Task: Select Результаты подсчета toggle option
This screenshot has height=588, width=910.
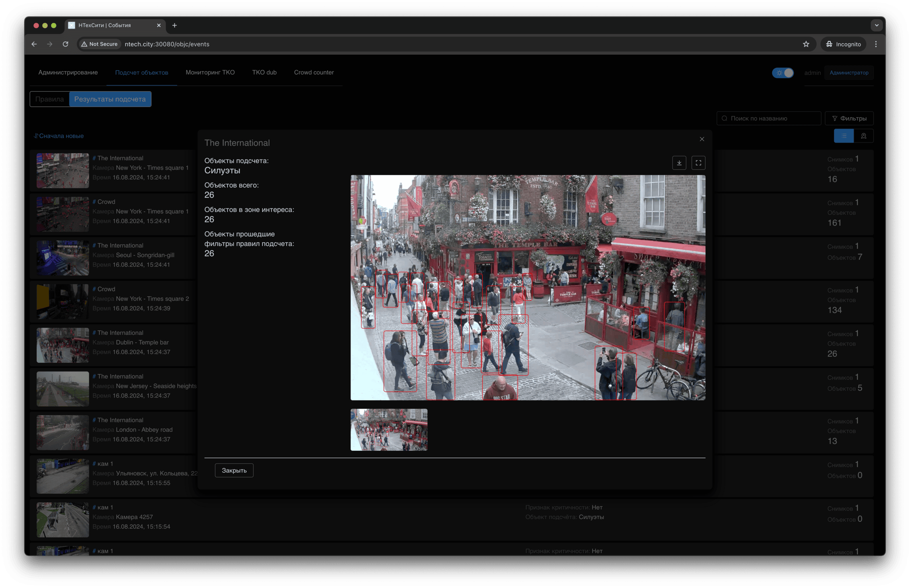Action: (110, 99)
